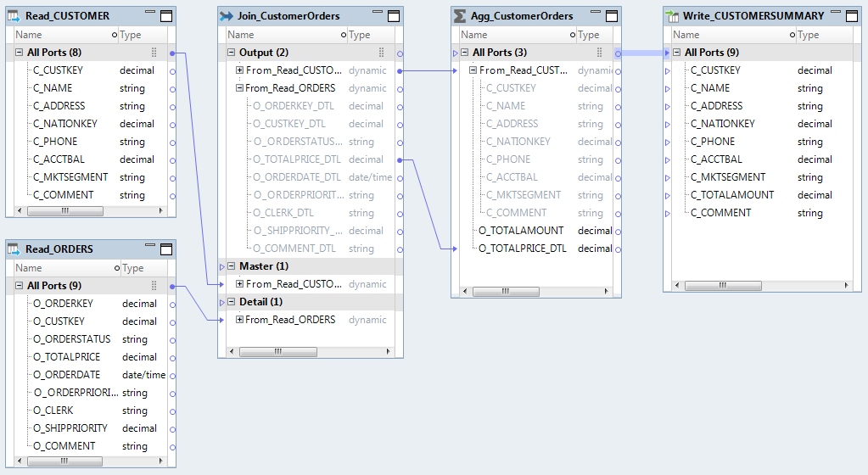Click output port of O_TOTALPRICE_DTL in Join_CustomerOrders
Viewport: 868px width, 475px height.
click(400, 160)
